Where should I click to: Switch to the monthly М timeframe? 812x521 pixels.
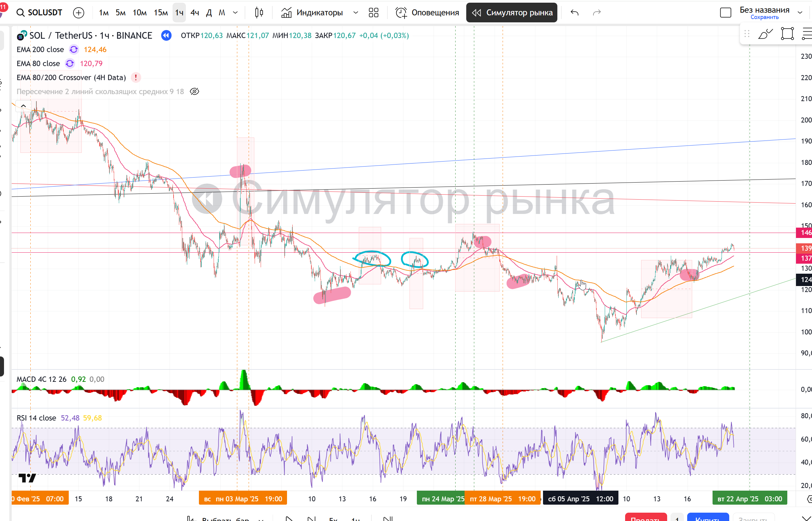pyautogui.click(x=222, y=13)
